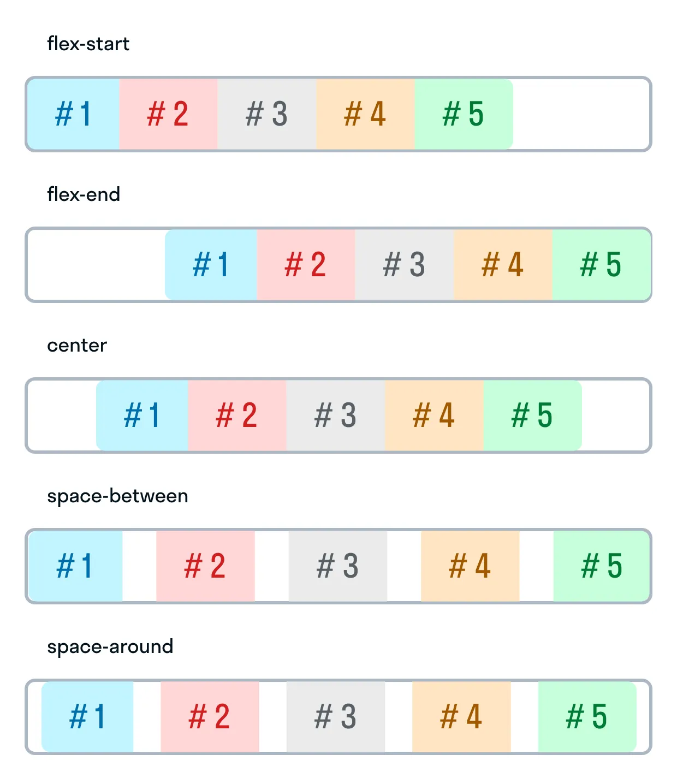Click the flex-start heading label
The width and height of the screenshot is (677, 784).
point(88,44)
